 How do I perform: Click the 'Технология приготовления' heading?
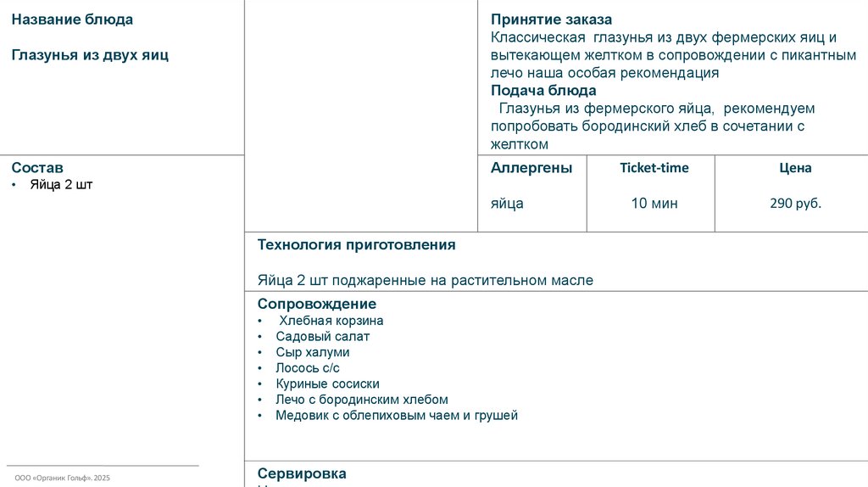tap(356, 245)
